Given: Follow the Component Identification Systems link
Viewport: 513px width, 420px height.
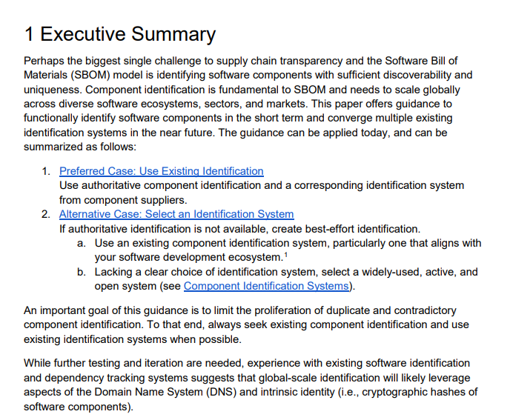Looking at the screenshot, I should click(266, 286).
